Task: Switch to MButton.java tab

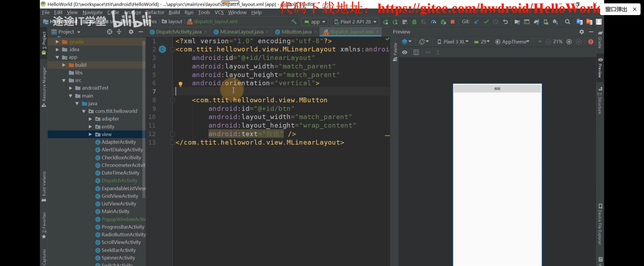Action: pyautogui.click(x=296, y=32)
